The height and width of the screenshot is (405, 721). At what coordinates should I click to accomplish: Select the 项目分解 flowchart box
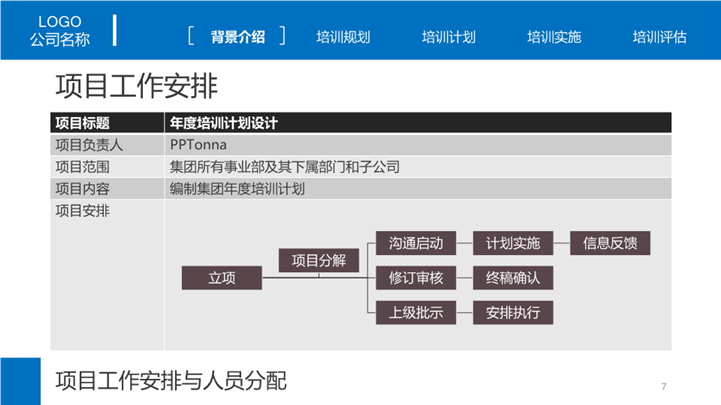coord(318,261)
